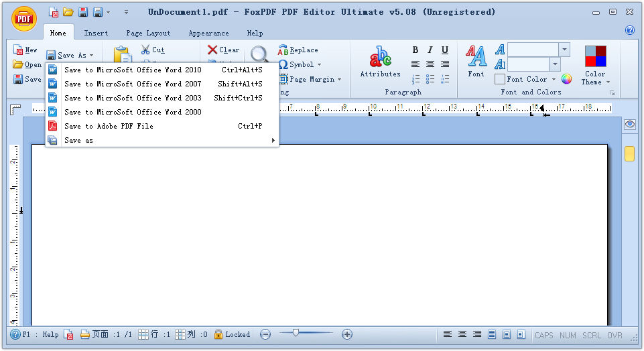The height and width of the screenshot is (351, 644).
Task: Click the FoxPDF application logo button
Action: (24, 19)
